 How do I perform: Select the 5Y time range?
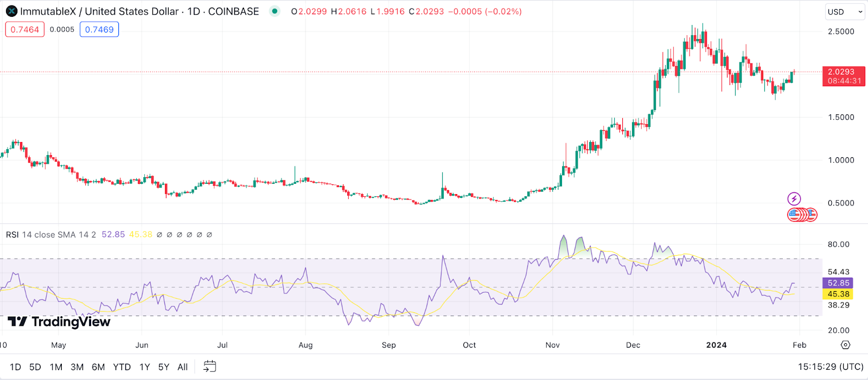point(164,367)
